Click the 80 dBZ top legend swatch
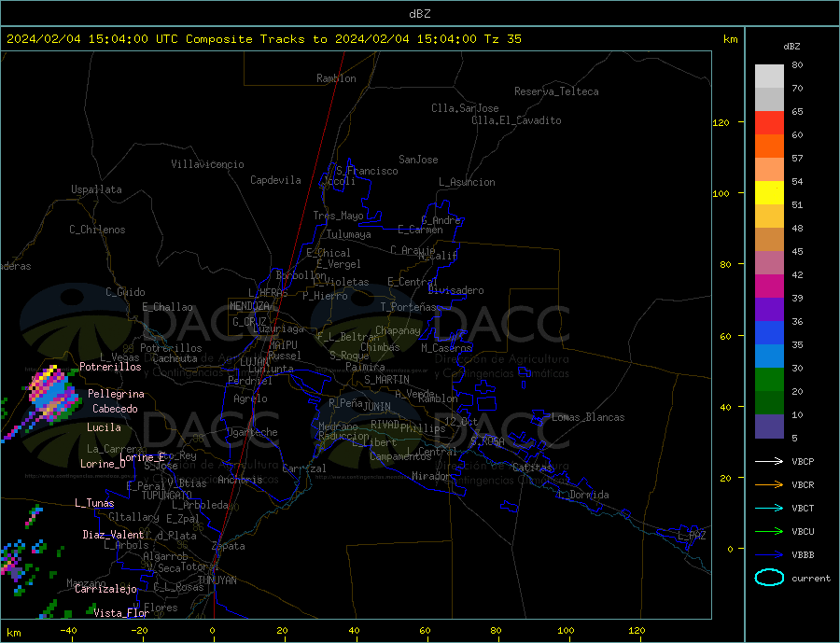 (769, 77)
